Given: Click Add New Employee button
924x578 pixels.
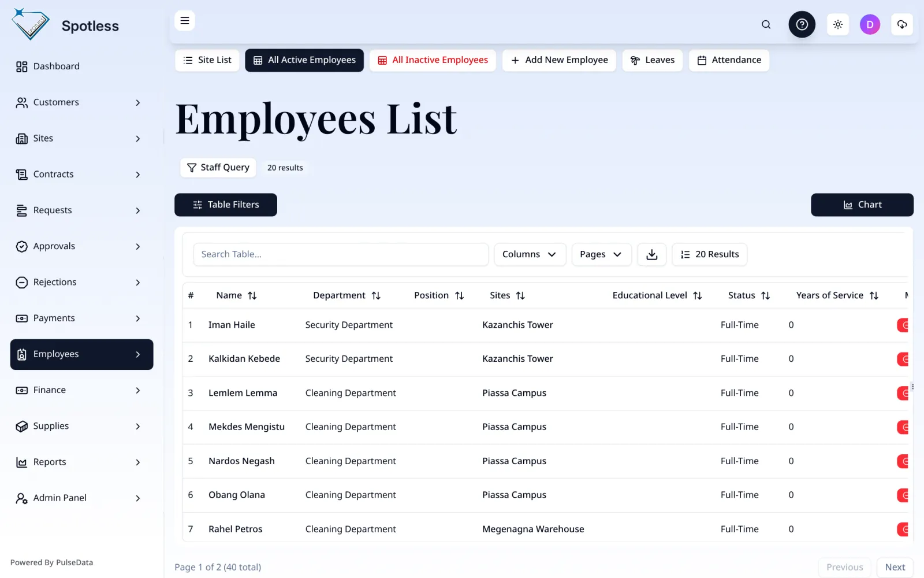Looking at the screenshot, I should click(559, 60).
